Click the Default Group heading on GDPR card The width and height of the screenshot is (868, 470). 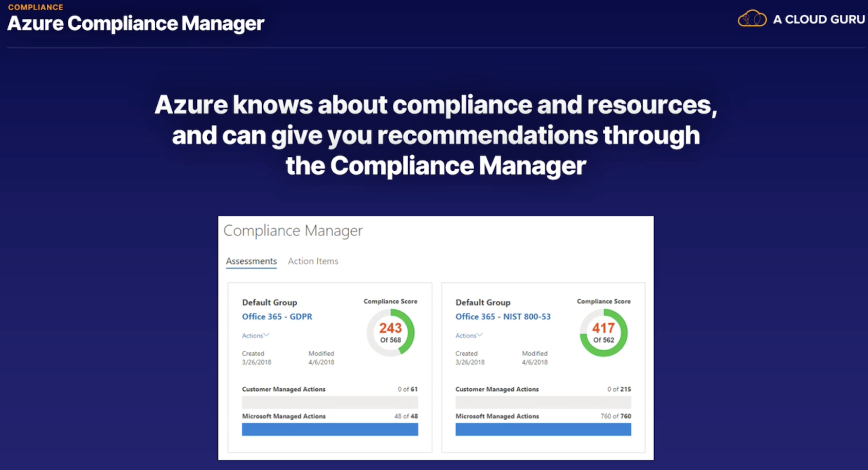pos(269,302)
